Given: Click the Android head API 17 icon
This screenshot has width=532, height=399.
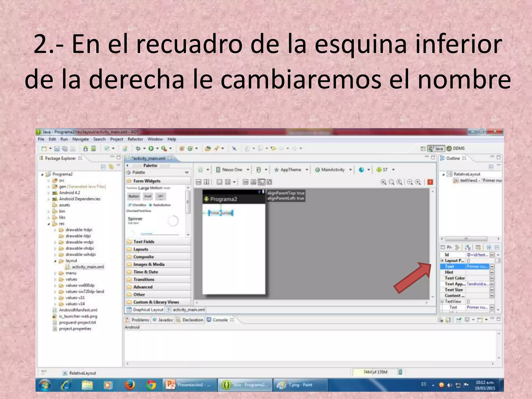Looking at the screenshot, I should [379, 170].
